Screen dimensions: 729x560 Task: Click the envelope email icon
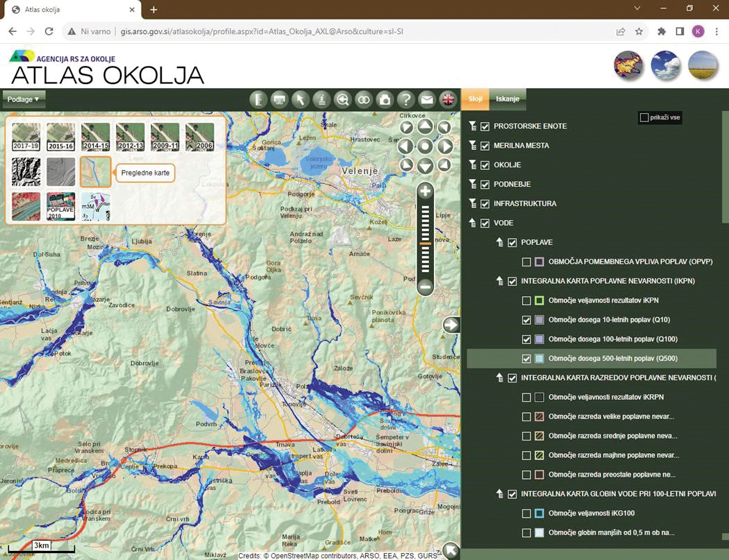pyautogui.click(x=426, y=100)
